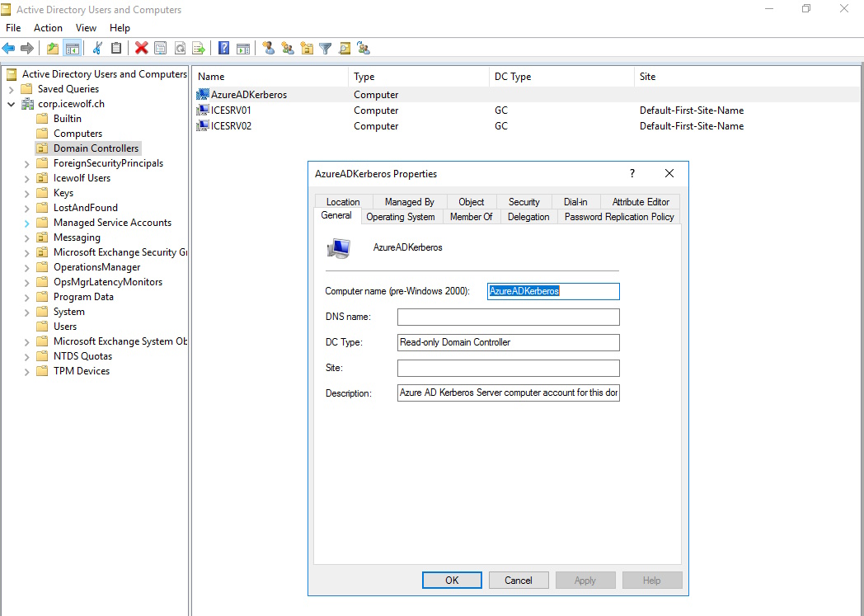Click the Filter funnel icon

point(326,49)
